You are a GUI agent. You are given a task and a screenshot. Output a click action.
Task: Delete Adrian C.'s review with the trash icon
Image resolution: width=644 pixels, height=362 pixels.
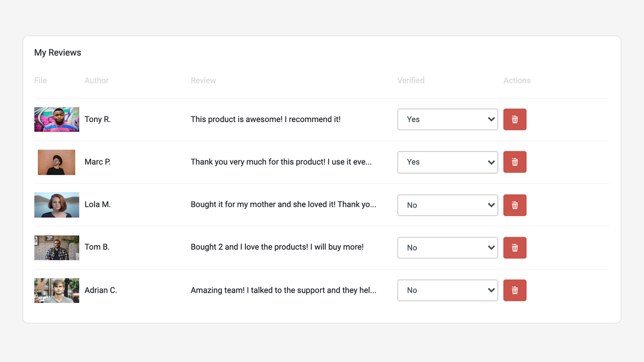click(515, 290)
